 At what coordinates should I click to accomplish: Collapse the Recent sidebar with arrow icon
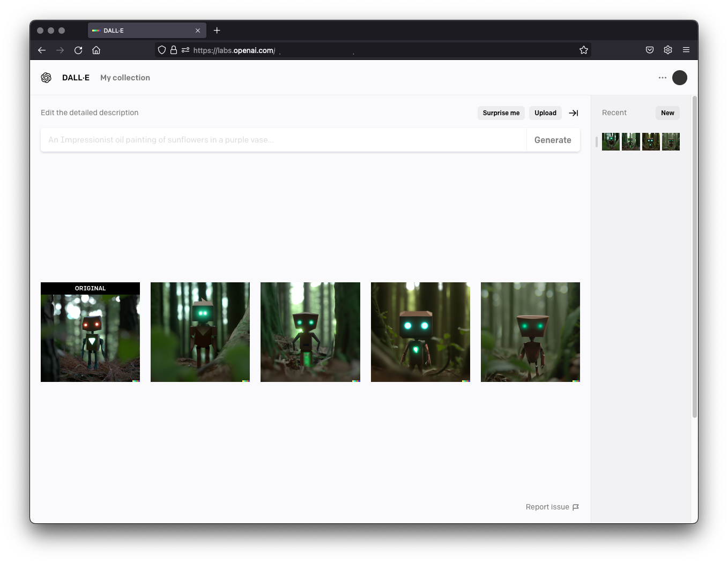click(573, 113)
